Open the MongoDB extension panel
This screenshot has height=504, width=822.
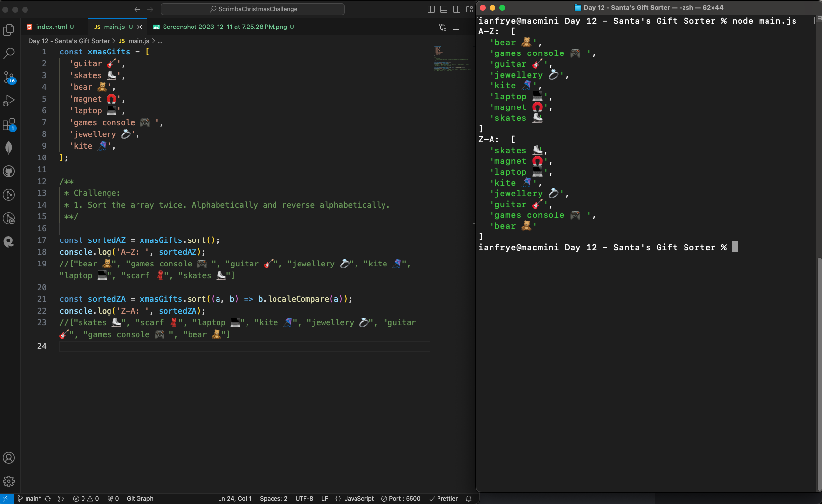tap(9, 148)
